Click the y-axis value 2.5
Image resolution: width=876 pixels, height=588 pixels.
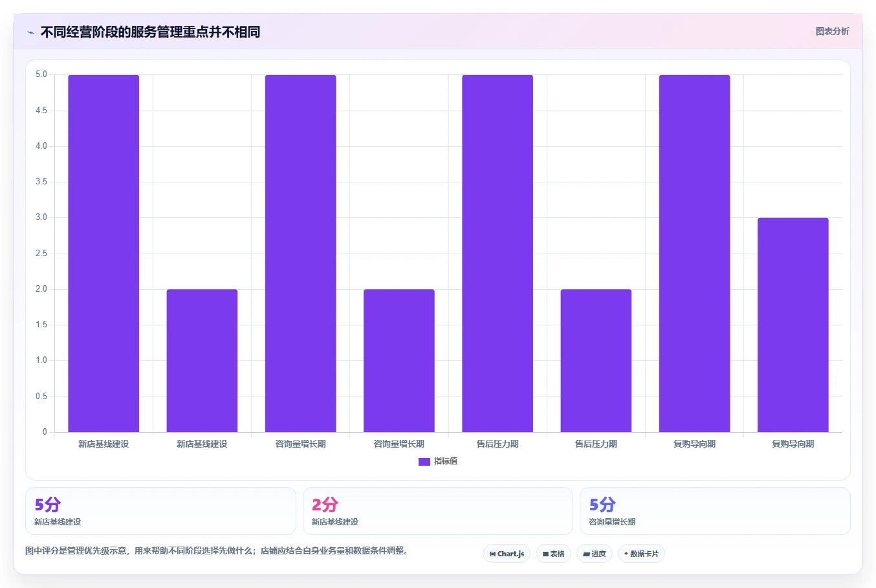41,254
